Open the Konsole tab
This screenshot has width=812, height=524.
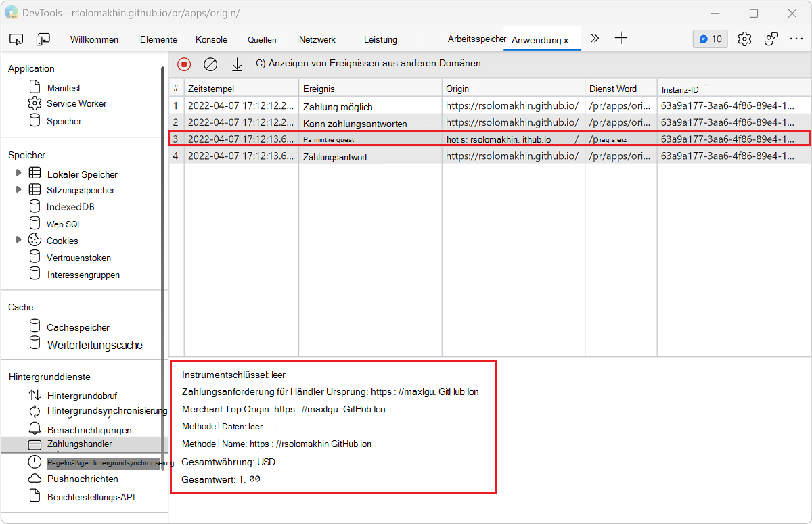click(210, 39)
